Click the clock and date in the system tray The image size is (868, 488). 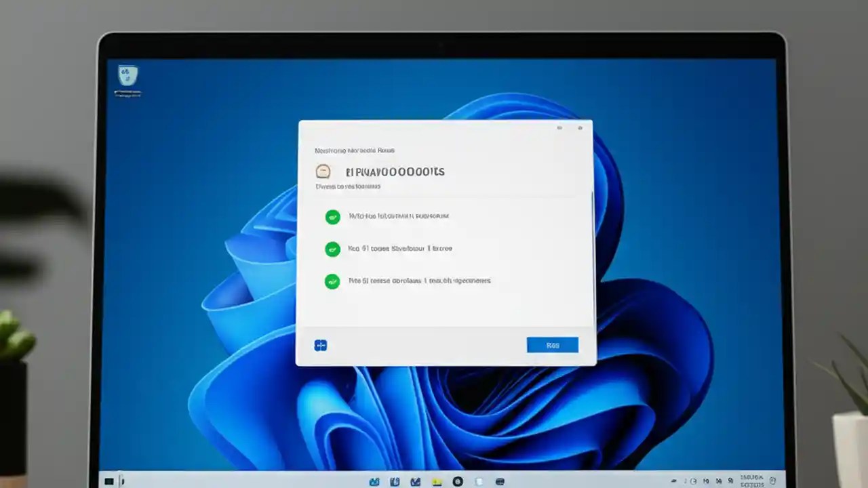753,481
